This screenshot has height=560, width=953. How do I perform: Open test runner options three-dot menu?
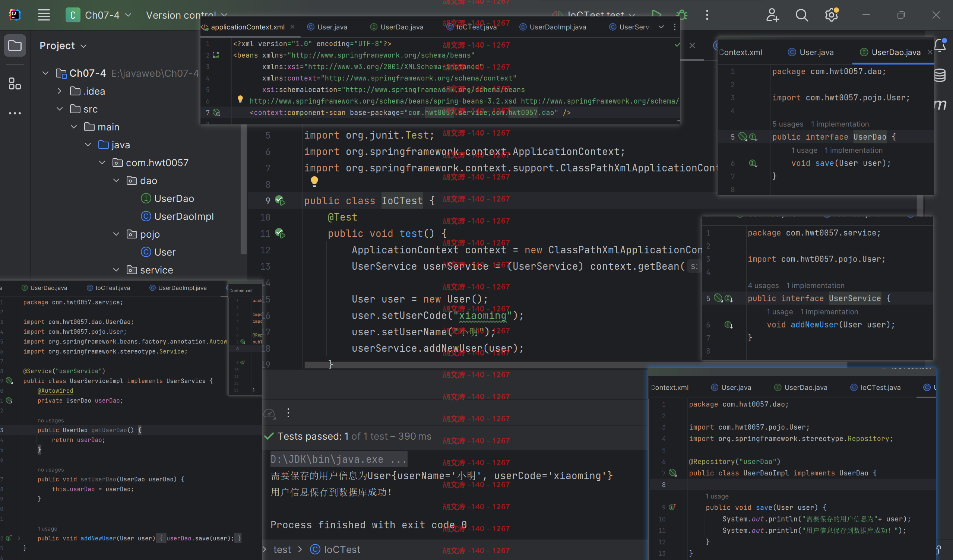[288, 413]
